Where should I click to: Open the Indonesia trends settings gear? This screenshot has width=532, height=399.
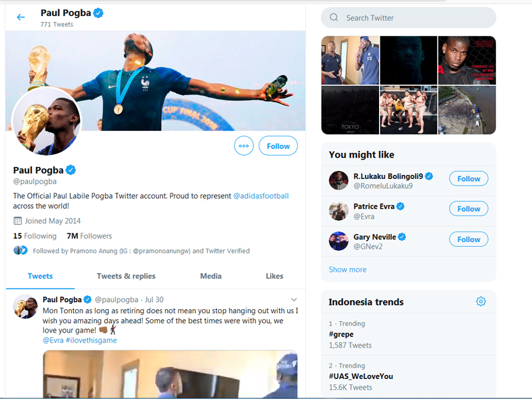[481, 301]
